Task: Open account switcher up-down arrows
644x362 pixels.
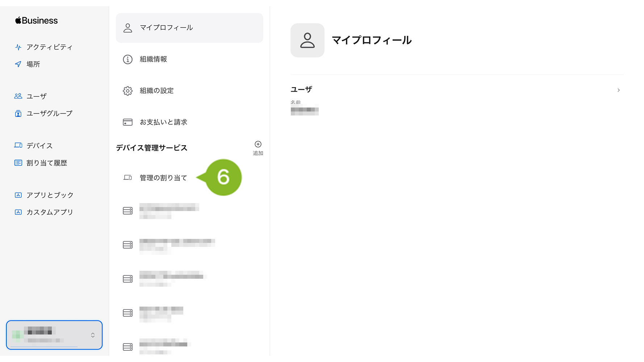Action: [93, 335]
